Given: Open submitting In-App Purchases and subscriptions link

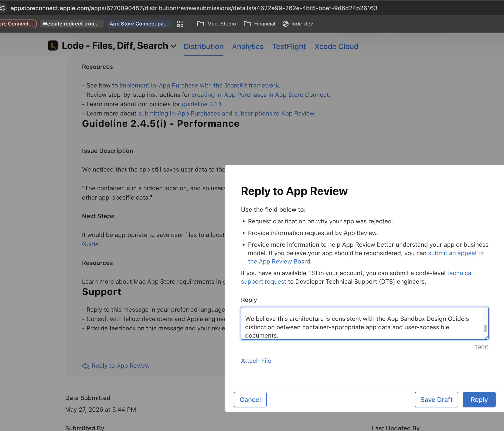Looking at the screenshot, I should (x=226, y=113).
